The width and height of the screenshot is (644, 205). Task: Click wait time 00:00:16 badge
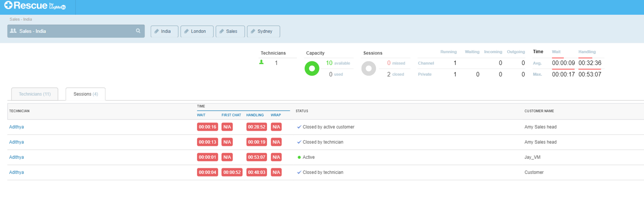pyautogui.click(x=207, y=127)
